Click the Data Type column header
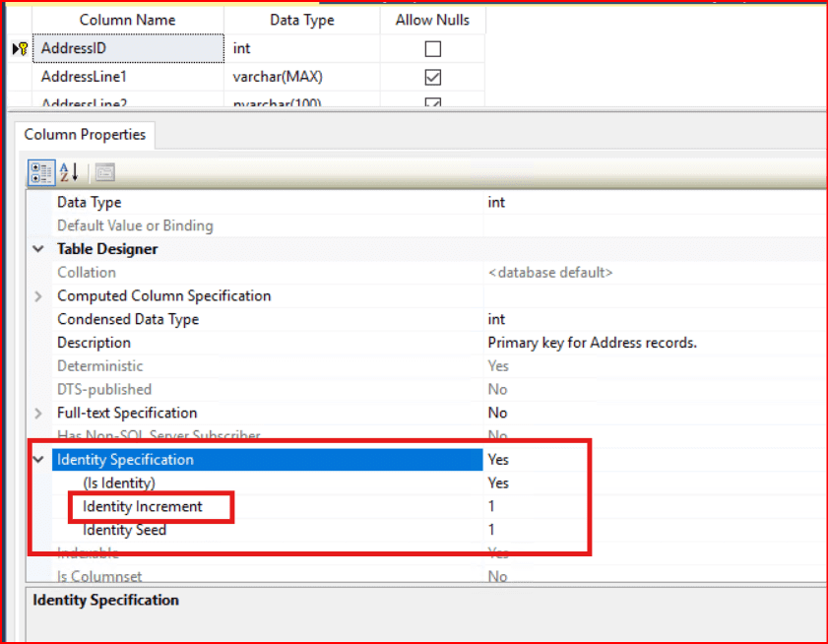This screenshot has width=828, height=644. 301,20
